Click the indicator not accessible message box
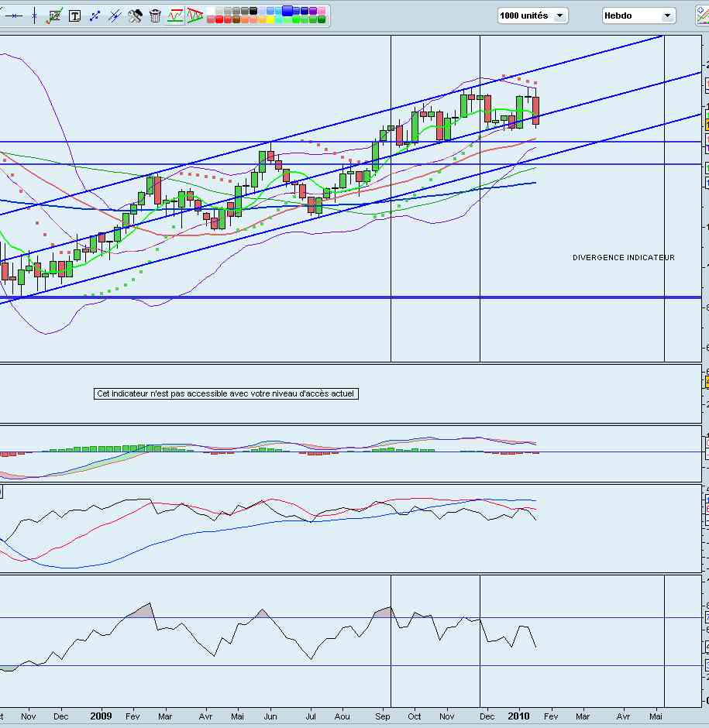 point(225,393)
